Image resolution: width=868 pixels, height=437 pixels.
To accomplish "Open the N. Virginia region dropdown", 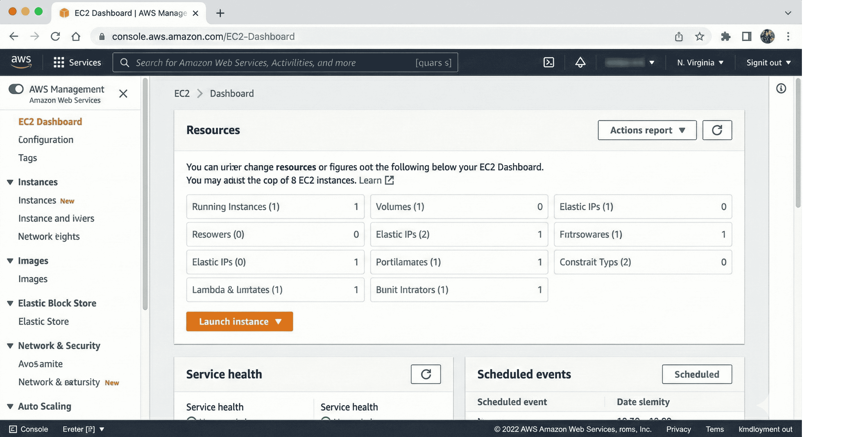I will [x=700, y=63].
